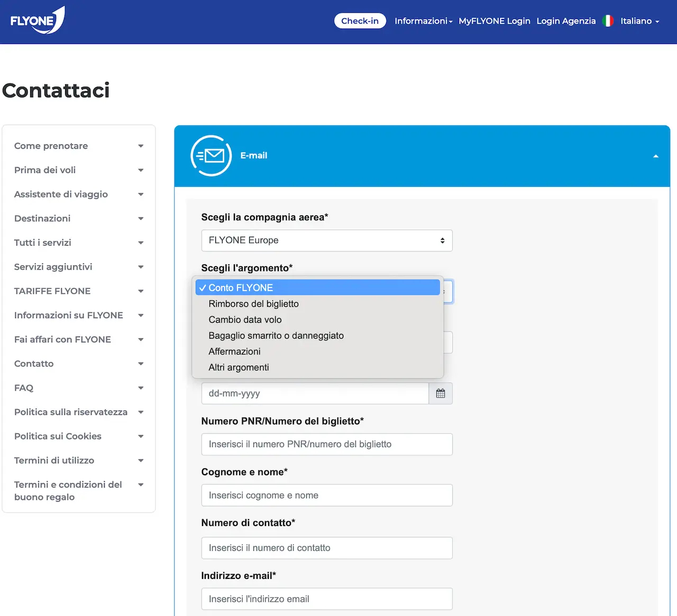Select Conto FLYONE option
The image size is (677, 616).
coord(318,287)
